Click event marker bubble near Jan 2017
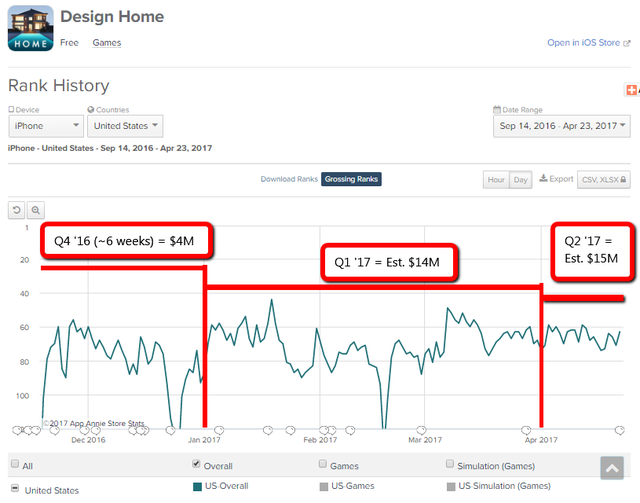Image resolution: width=640 pixels, height=503 pixels. [219, 430]
